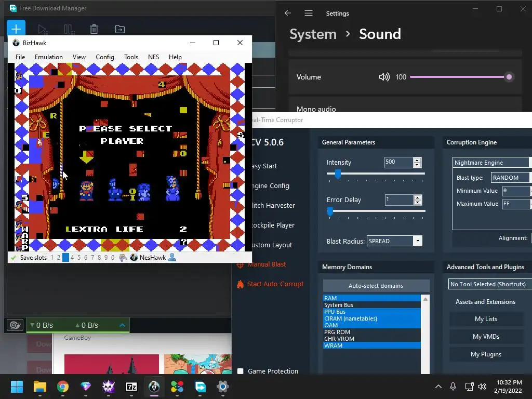
Task: Select save slot 7 in BizHawk
Action: pos(92,258)
